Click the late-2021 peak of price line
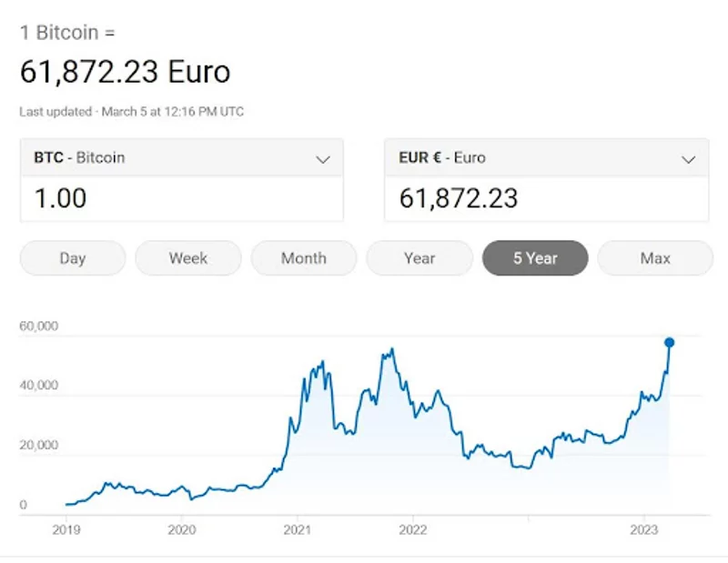Image resolution: width=728 pixels, height=563 pixels. tap(390, 349)
